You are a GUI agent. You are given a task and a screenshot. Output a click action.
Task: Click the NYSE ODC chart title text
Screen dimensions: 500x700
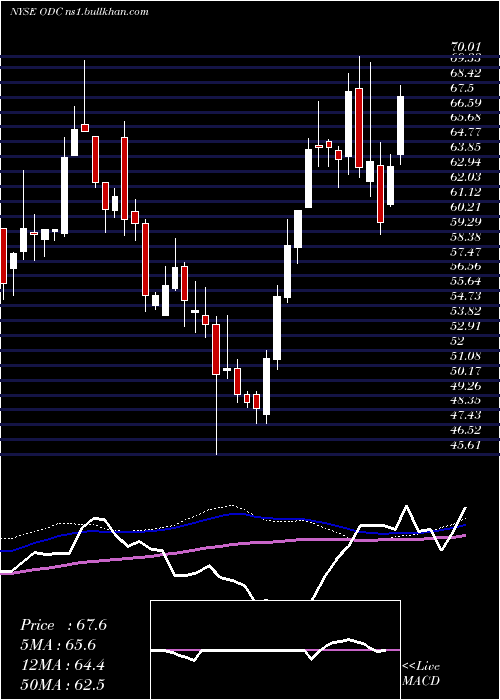79,12
